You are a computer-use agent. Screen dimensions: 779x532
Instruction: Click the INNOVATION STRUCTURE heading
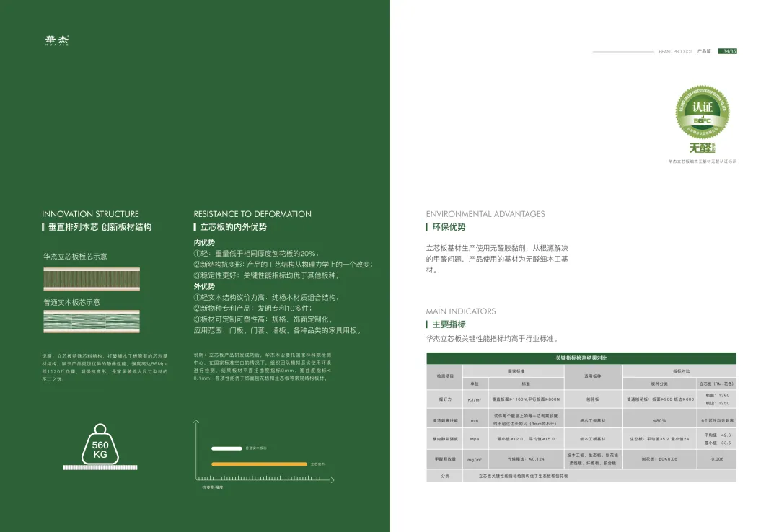pos(90,214)
